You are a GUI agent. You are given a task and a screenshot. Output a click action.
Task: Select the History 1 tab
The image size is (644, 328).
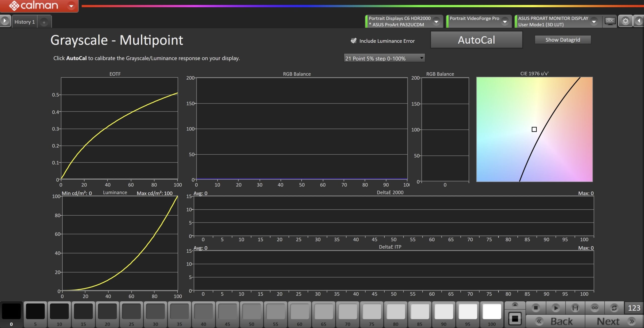point(25,22)
